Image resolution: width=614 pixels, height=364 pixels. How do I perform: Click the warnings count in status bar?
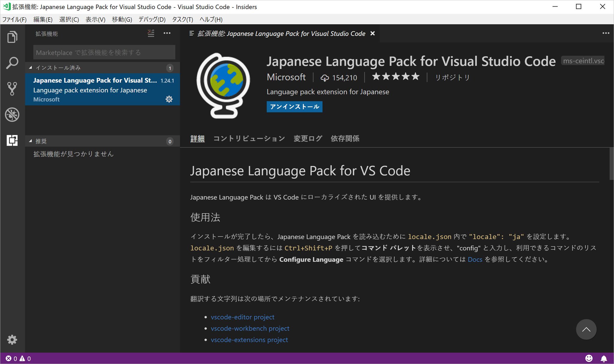25,359
